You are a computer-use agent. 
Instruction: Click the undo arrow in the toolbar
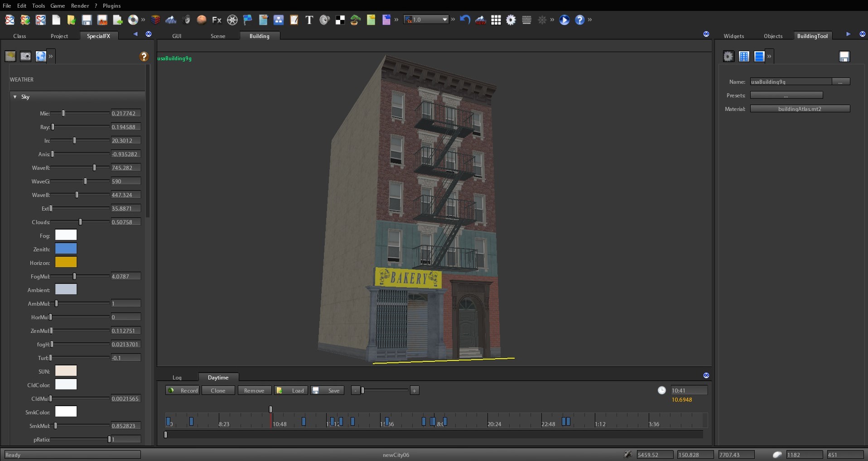pos(465,19)
